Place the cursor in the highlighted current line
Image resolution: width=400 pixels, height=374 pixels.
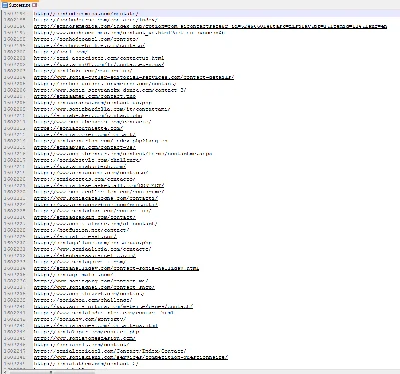tap(216, 14)
